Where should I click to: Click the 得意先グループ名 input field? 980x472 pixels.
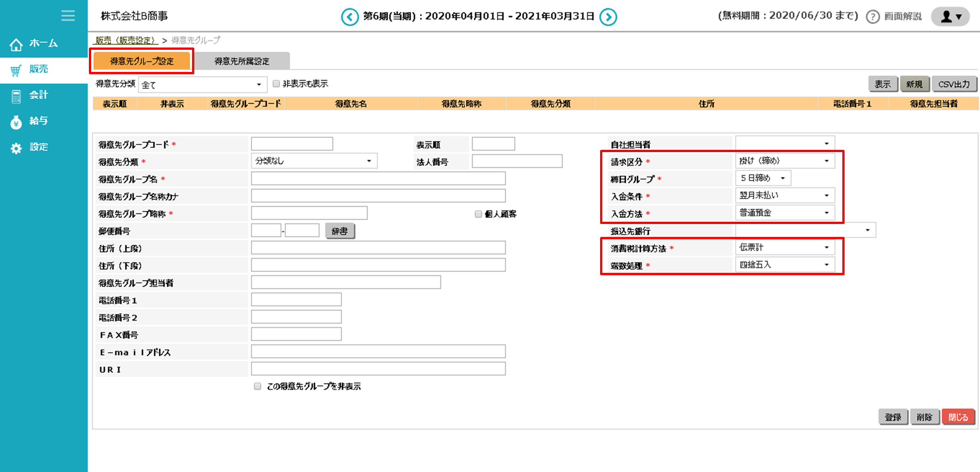pos(378,179)
